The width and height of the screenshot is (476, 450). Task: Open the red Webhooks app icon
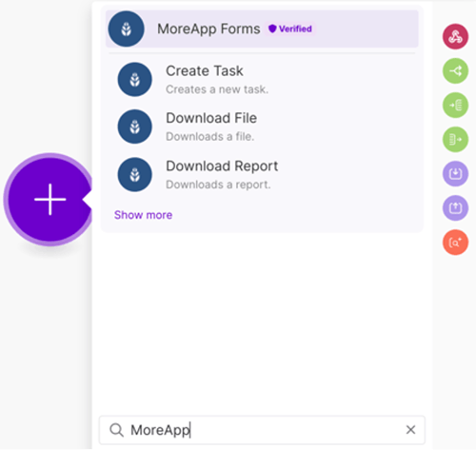pos(455,36)
